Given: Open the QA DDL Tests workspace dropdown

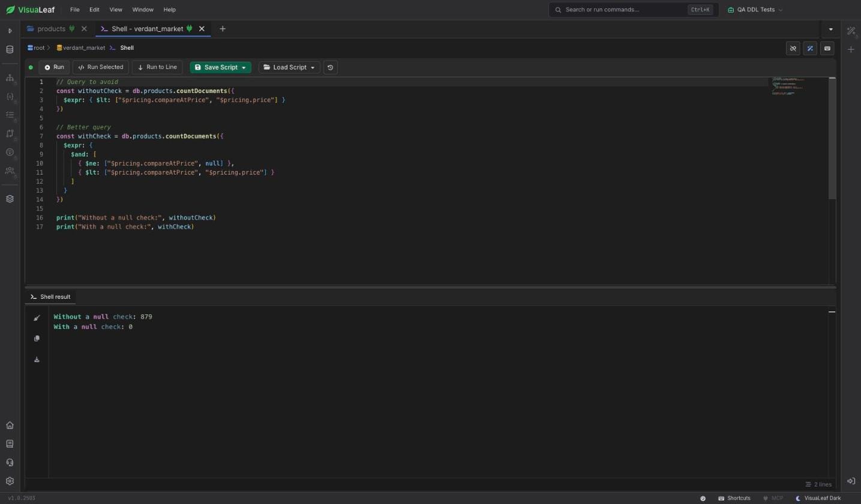Looking at the screenshot, I should pyautogui.click(x=755, y=10).
